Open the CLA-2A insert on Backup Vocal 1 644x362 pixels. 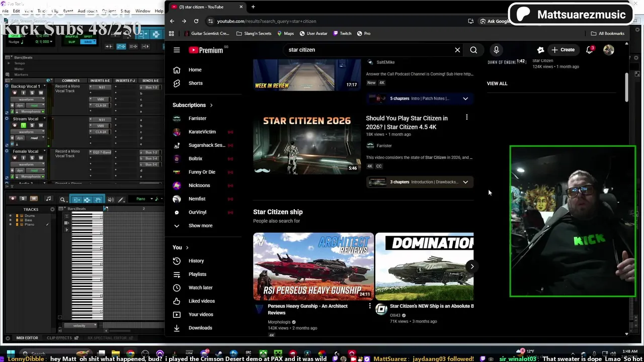101,106
